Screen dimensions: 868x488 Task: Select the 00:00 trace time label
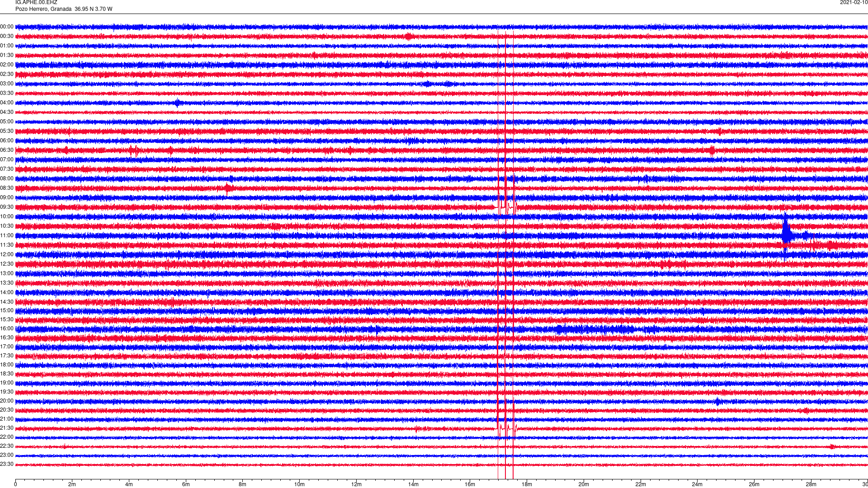[x=7, y=27]
